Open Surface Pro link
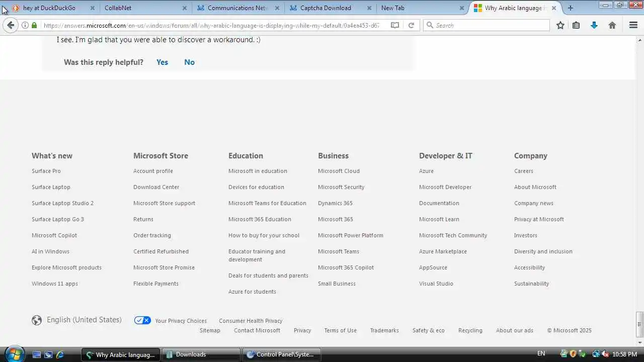The width and height of the screenshot is (644, 362). (46, 171)
